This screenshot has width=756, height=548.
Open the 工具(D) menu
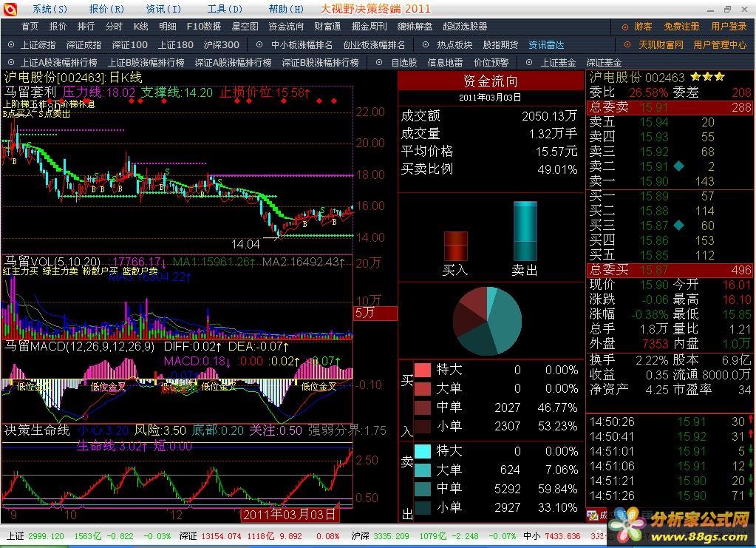click(x=225, y=9)
